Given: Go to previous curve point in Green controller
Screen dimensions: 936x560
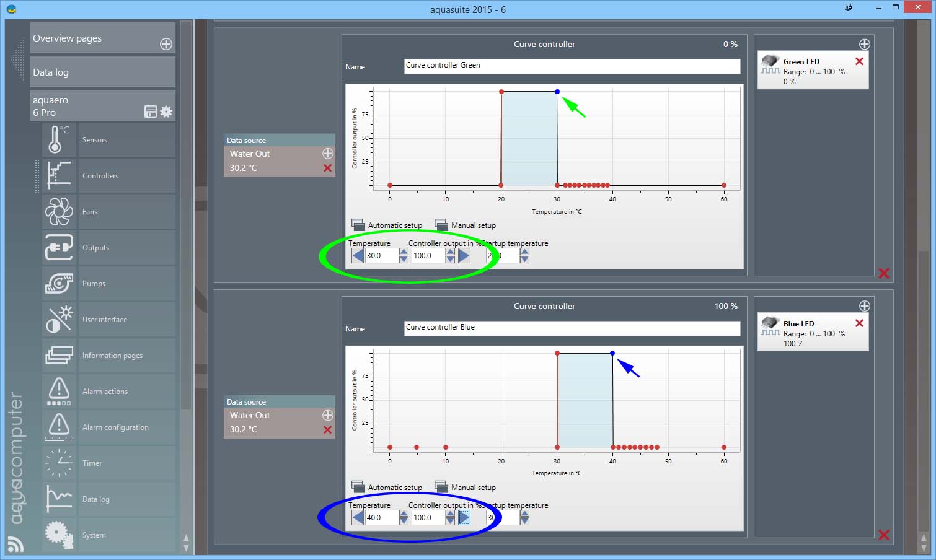Looking at the screenshot, I should click(358, 255).
